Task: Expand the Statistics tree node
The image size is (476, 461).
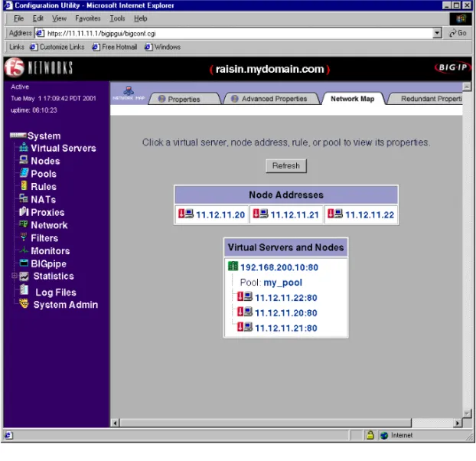Action: click(14, 276)
